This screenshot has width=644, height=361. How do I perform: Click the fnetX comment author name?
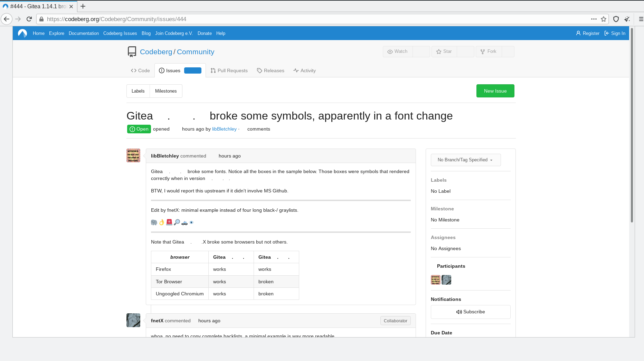[x=157, y=321]
